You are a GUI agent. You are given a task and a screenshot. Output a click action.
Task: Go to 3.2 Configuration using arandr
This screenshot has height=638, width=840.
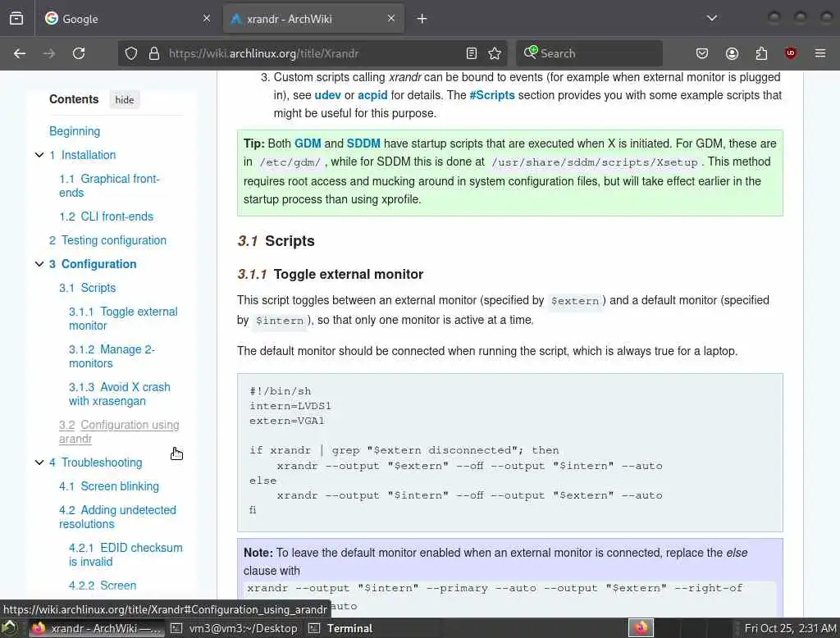pos(119,432)
